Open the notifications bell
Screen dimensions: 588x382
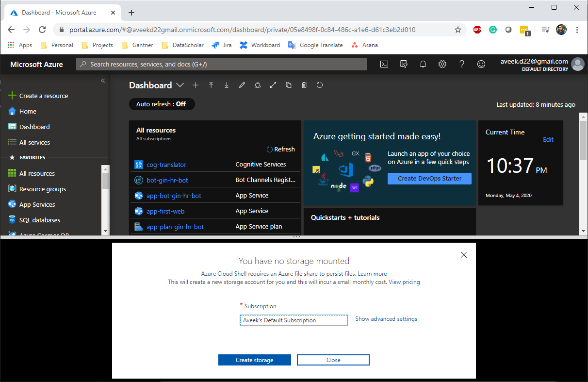(x=423, y=64)
